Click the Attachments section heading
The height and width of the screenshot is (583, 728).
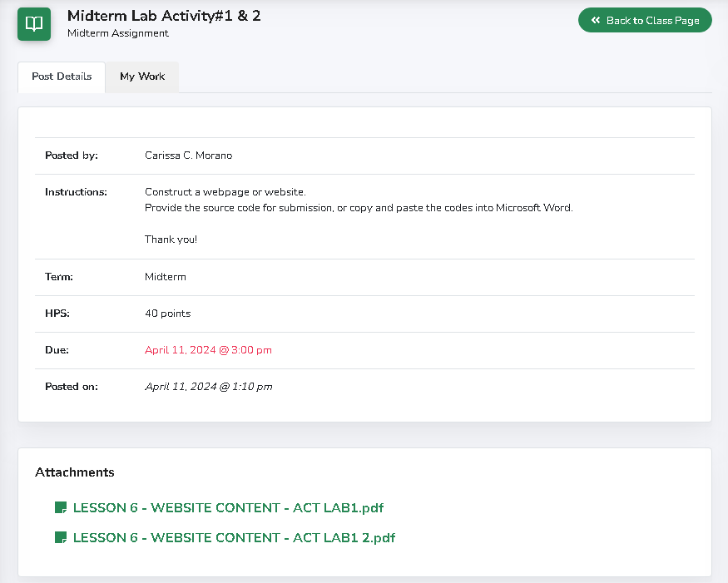coord(75,472)
